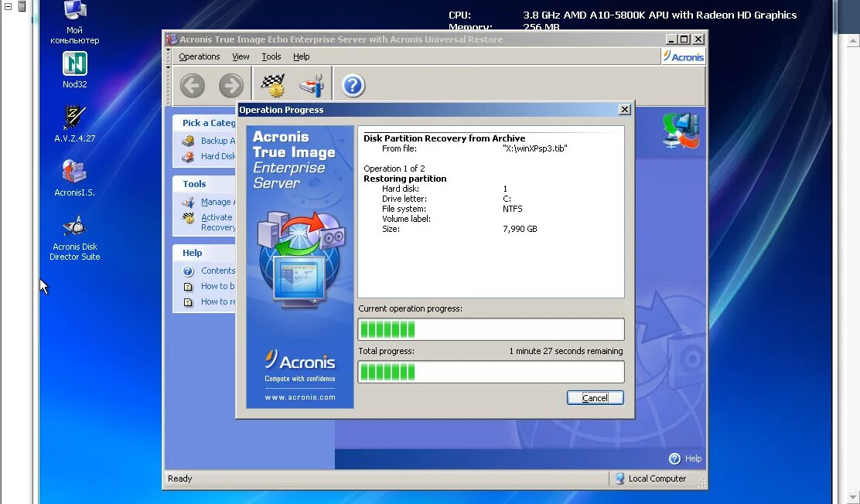Open the checkered-flag task wizard icon
Viewport: 860px width, 504px height.
click(272, 86)
